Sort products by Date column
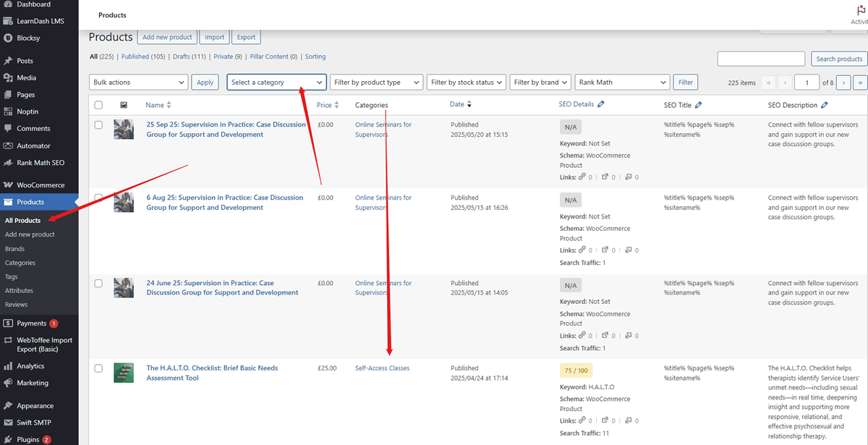This screenshot has height=445, width=868. 460,104
